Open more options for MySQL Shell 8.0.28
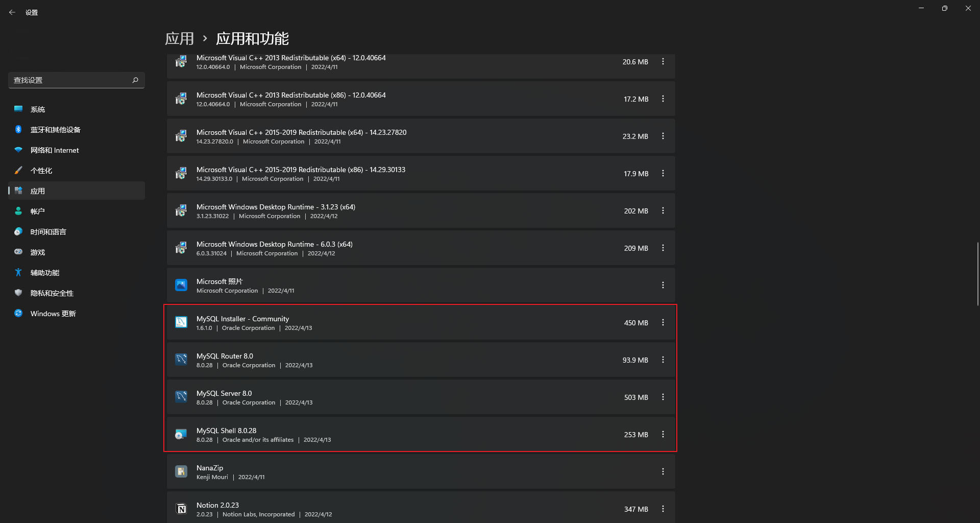The width and height of the screenshot is (980, 523). [x=663, y=434]
